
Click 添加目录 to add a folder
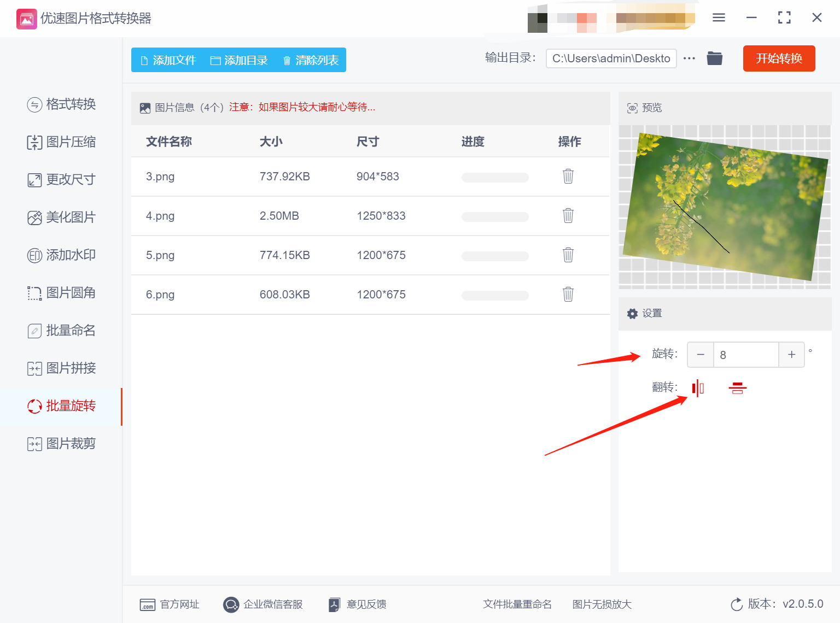coord(239,60)
